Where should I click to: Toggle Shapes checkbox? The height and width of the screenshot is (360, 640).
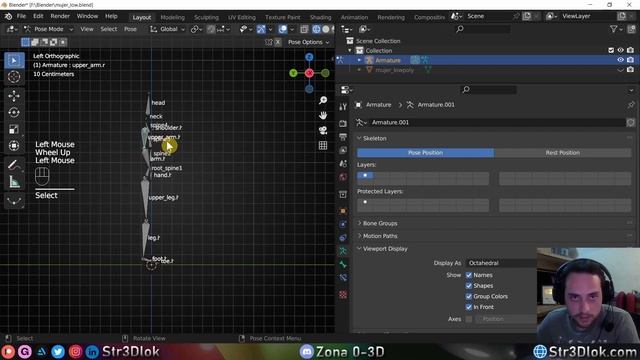tap(469, 286)
